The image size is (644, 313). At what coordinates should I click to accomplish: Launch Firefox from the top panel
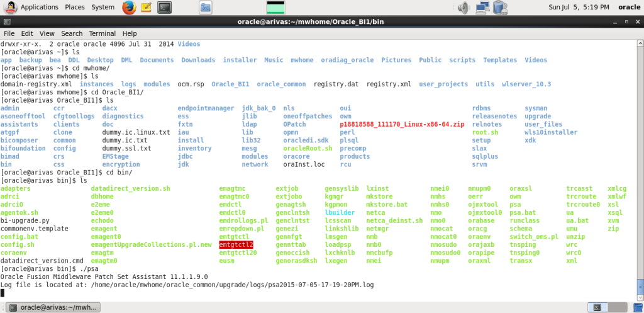click(x=129, y=7)
